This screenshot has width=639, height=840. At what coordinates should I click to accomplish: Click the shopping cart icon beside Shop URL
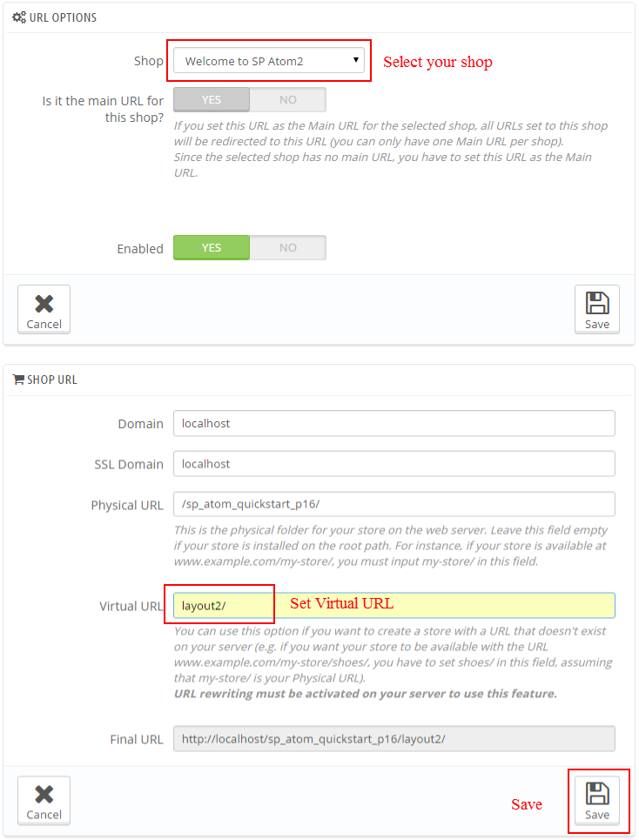(18, 380)
